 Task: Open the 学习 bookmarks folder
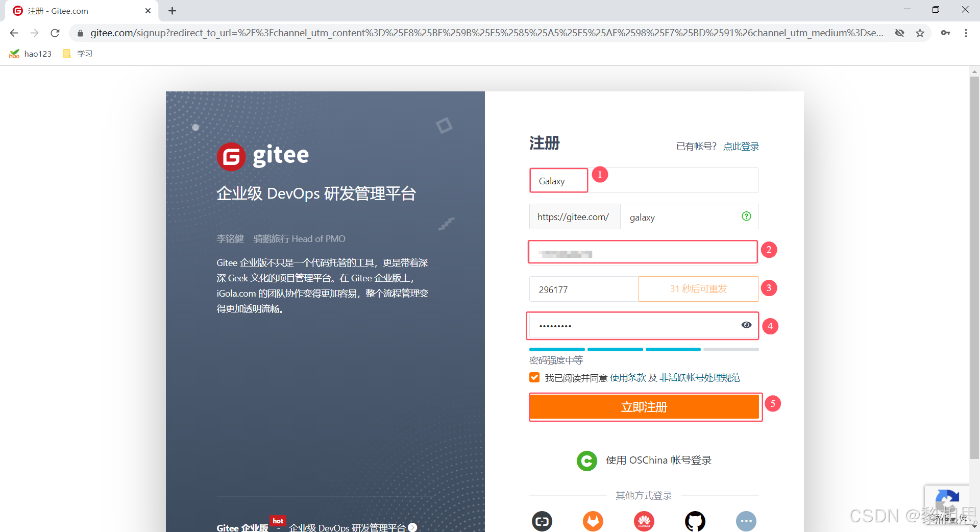[78, 54]
